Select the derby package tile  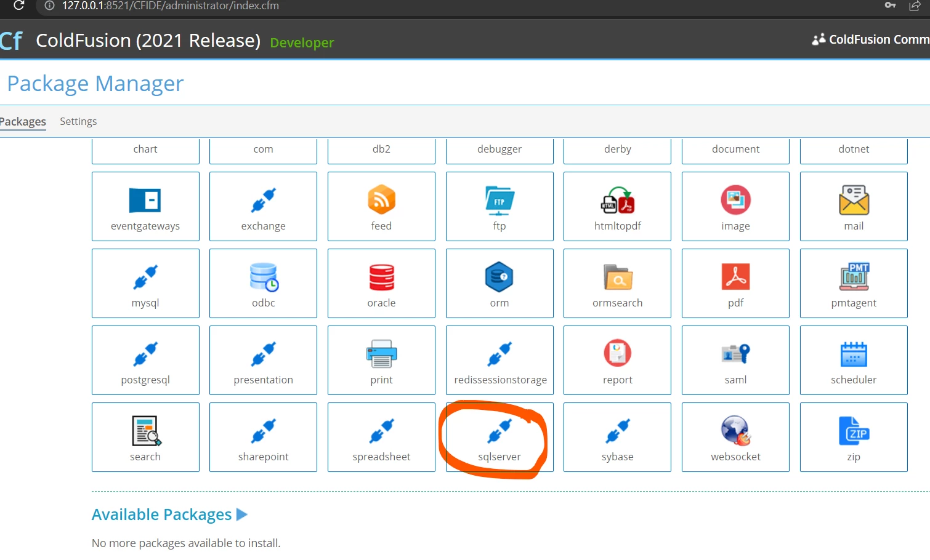point(617,151)
